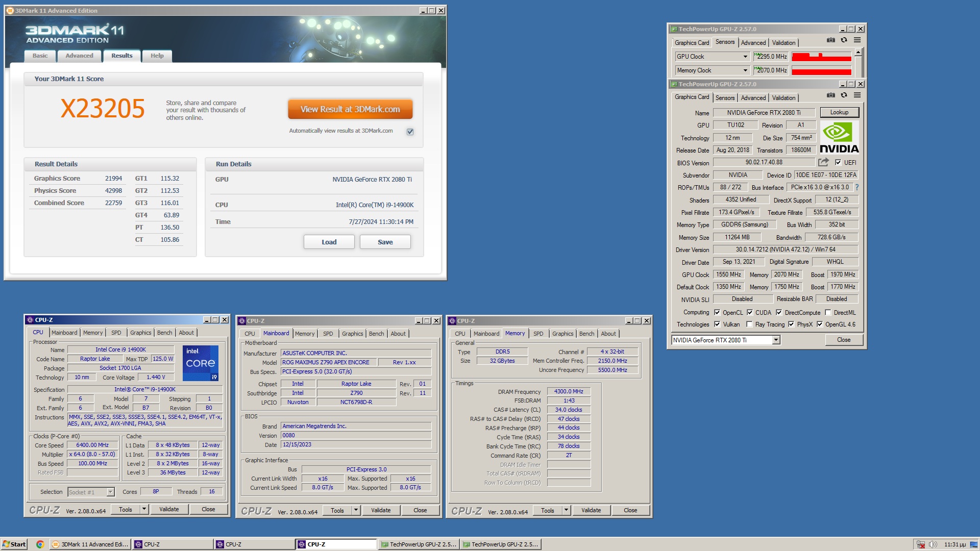
Task: Click the BIOS export share icon
Action: 823,162
